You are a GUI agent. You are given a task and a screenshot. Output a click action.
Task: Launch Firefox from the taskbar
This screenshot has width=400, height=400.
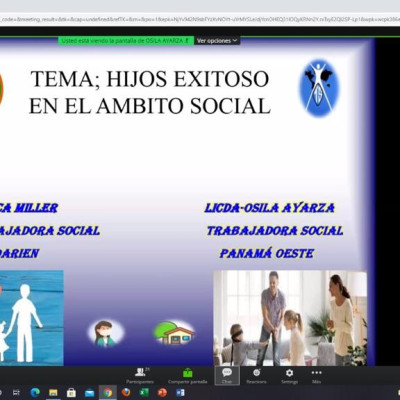click(126, 393)
